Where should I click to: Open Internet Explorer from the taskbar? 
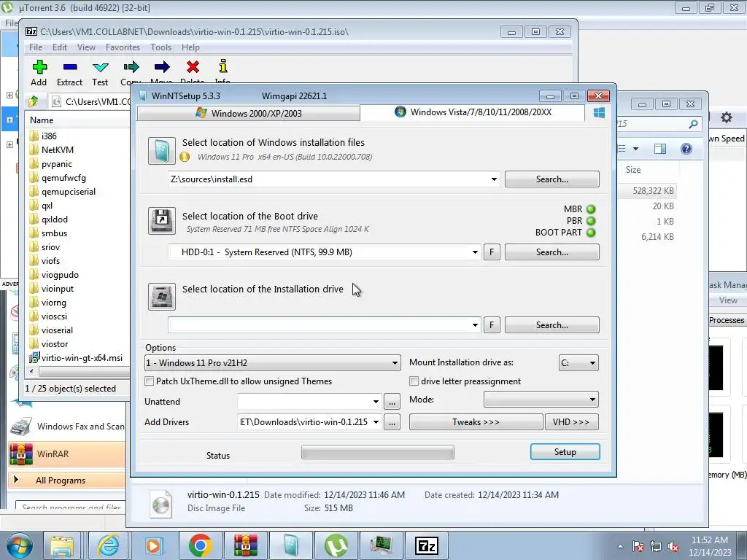109,545
